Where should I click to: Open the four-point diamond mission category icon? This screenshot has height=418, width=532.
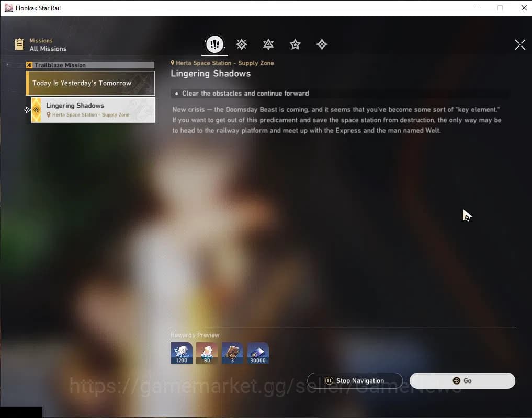(322, 44)
